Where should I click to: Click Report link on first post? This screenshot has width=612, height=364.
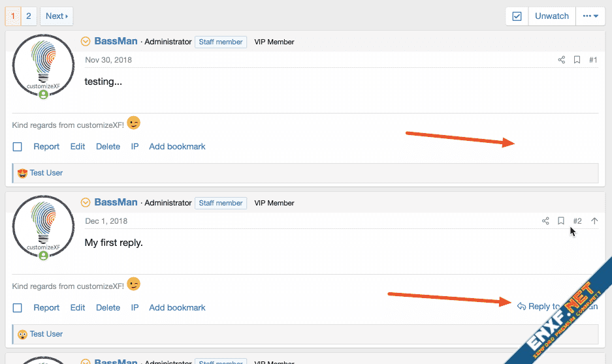click(46, 147)
